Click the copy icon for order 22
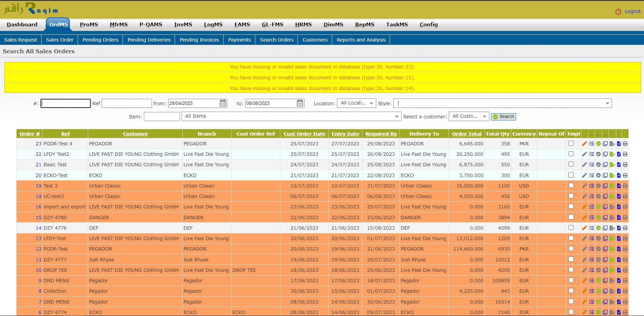Screen dimensions: 644x316 605,154
